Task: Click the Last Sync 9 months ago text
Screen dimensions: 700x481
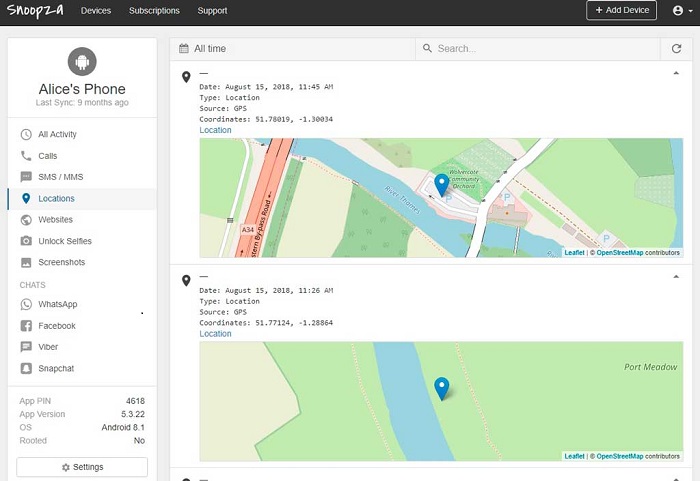Action: pyautogui.click(x=82, y=103)
